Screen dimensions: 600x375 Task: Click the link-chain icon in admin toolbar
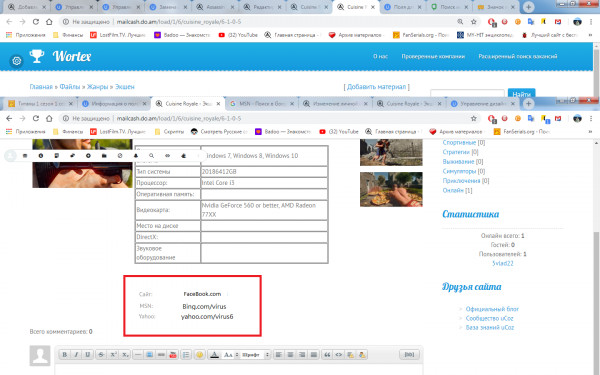click(x=168, y=156)
